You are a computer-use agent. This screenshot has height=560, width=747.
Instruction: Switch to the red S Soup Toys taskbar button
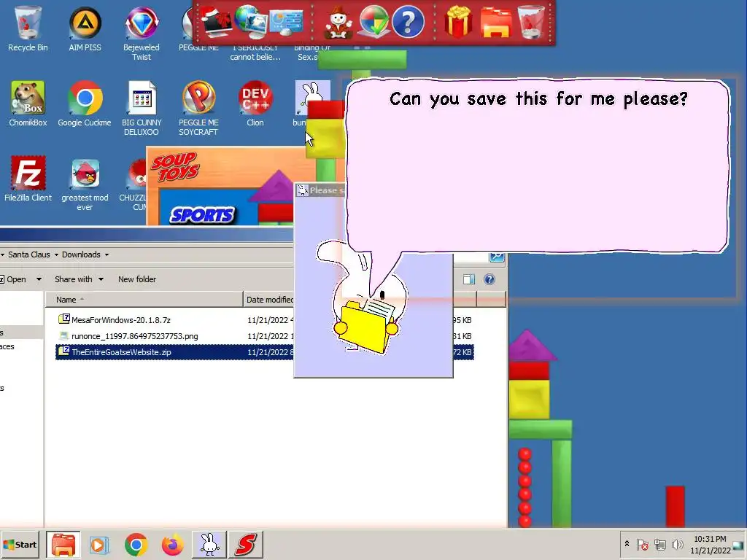click(245, 544)
